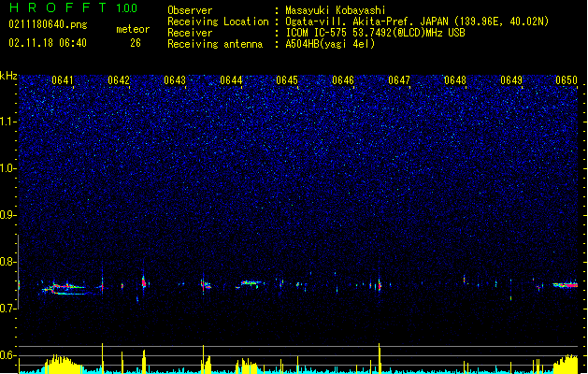Screen dimensions: 588x374
Task: Click the 0646 time marker
Action: (x=343, y=80)
